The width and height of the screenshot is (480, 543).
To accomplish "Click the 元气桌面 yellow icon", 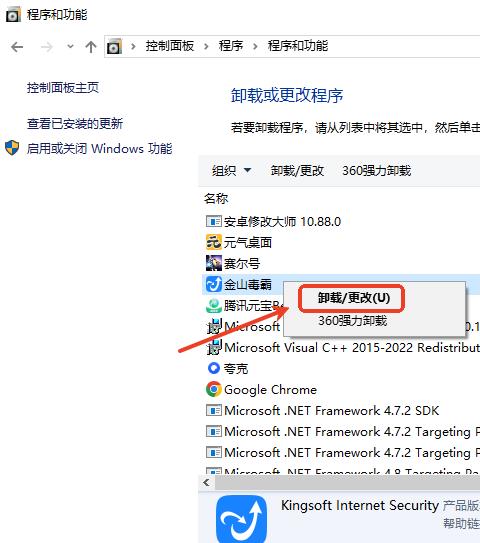I will [x=214, y=242].
